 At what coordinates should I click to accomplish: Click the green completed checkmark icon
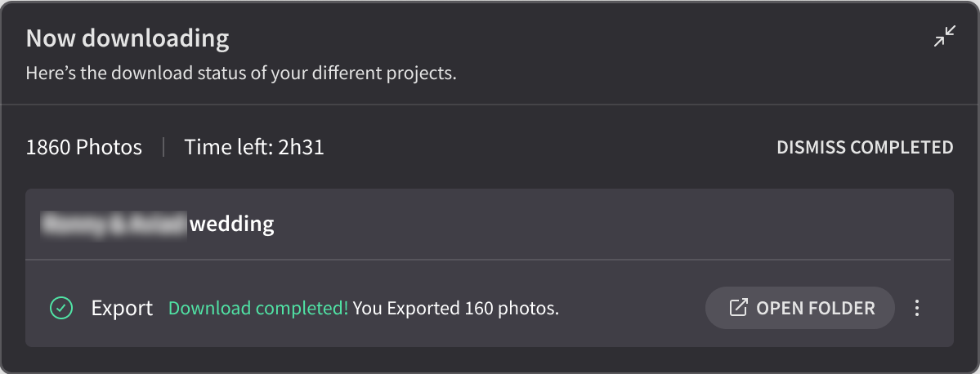coord(61,308)
